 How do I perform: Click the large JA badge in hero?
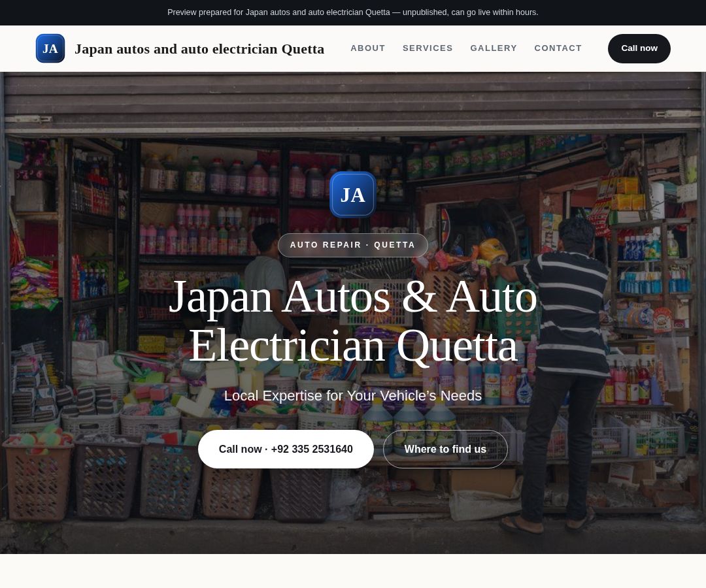click(352, 195)
